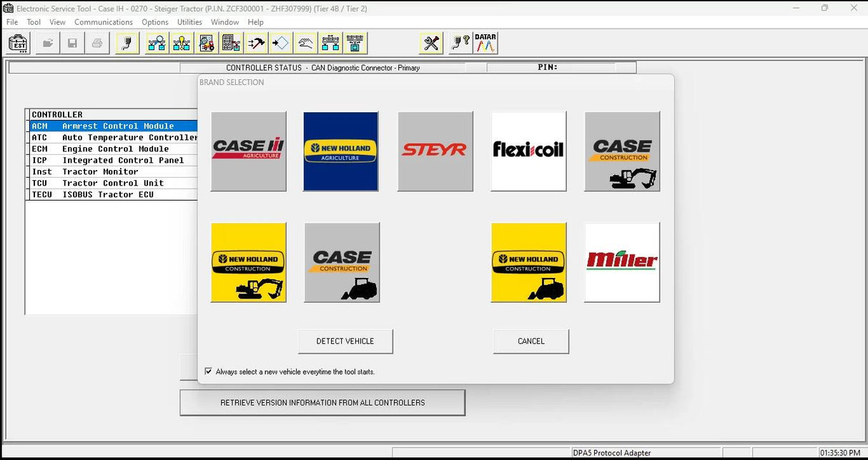Open the Utilities menu

click(x=189, y=22)
